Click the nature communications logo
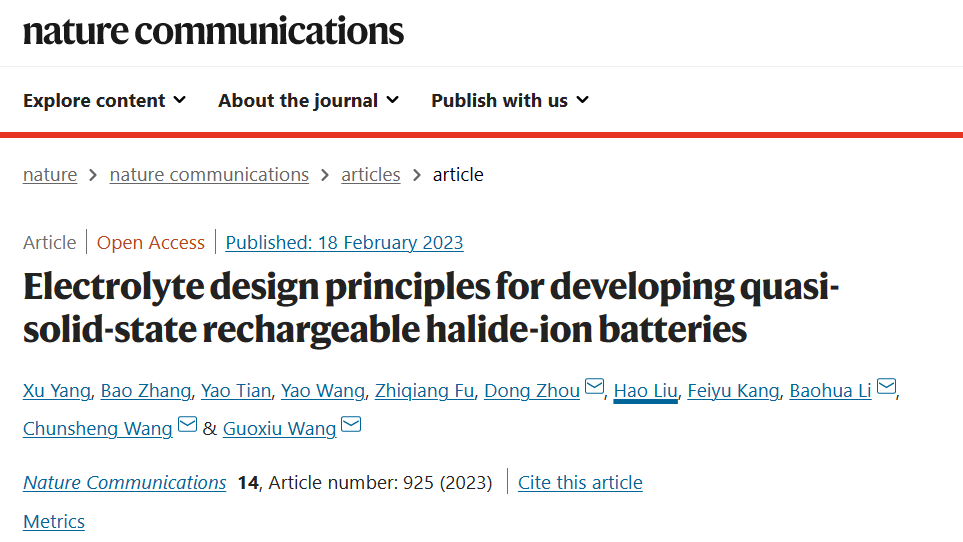This screenshot has height=542, width=963. [213, 31]
